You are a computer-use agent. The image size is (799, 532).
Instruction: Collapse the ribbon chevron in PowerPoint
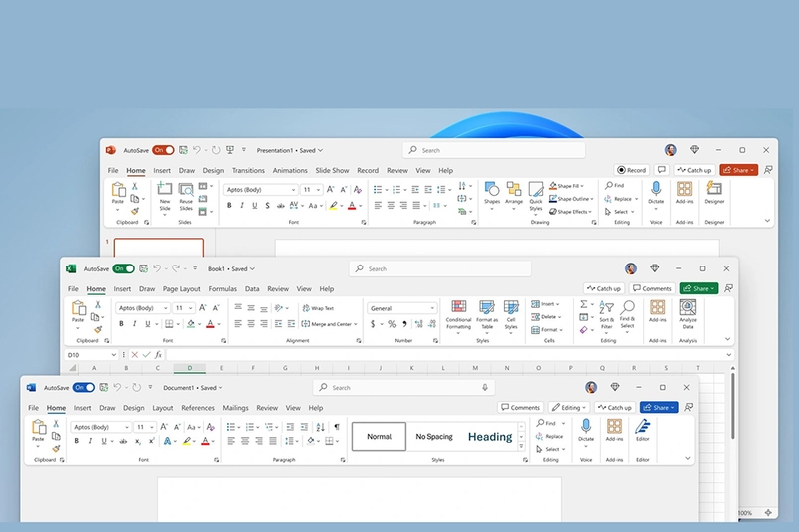(x=767, y=221)
